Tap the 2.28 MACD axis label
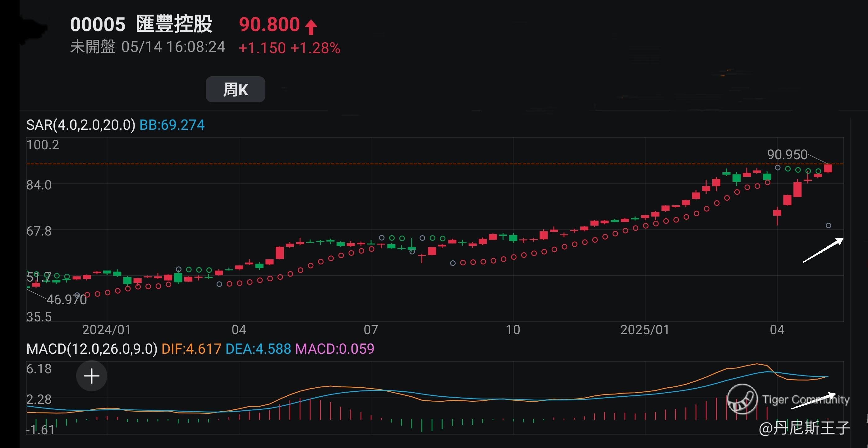 pyautogui.click(x=39, y=399)
